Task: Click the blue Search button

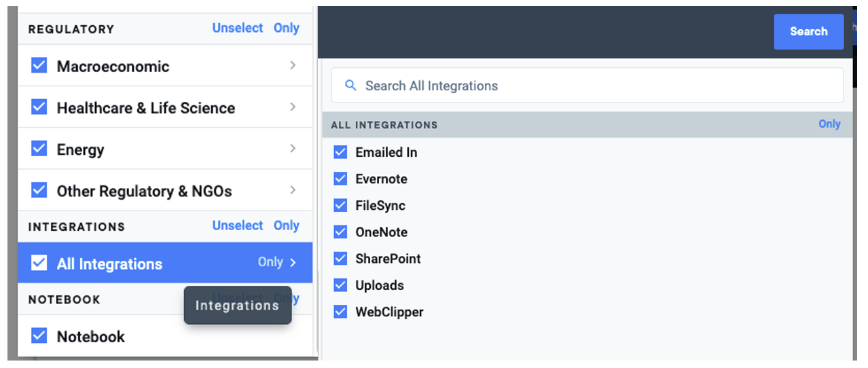Action: click(x=809, y=31)
